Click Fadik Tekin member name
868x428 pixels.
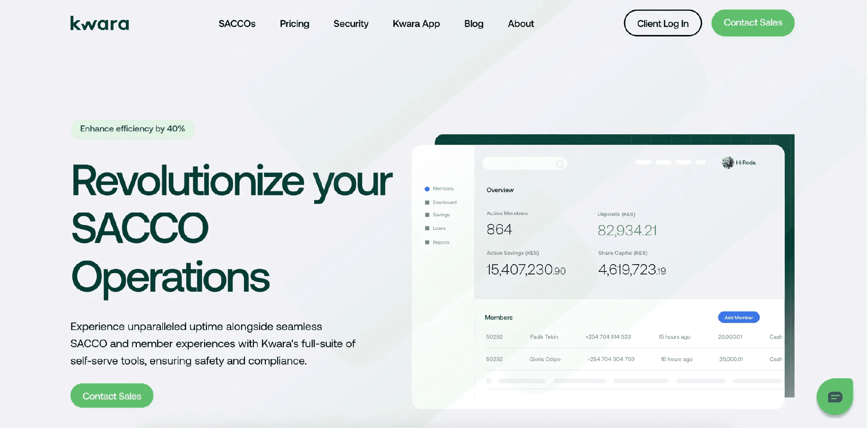(x=544, y=337)
